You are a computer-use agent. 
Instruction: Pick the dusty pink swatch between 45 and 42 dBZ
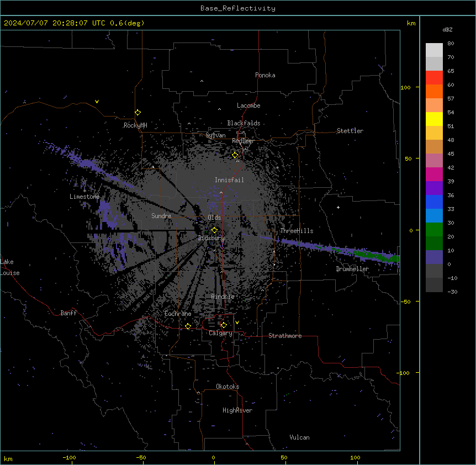[434, 161]
